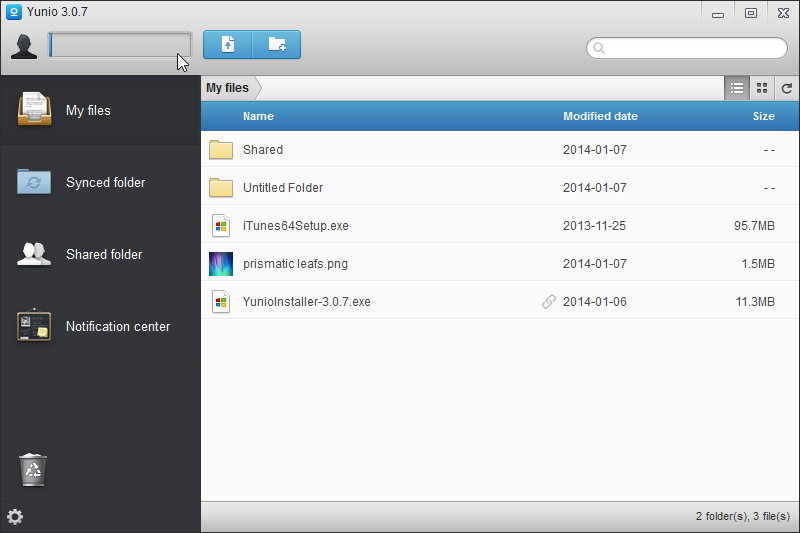Click the YunioInstaller-3.0.7.exe file name

pyautogui.click(x=307, y=301)
